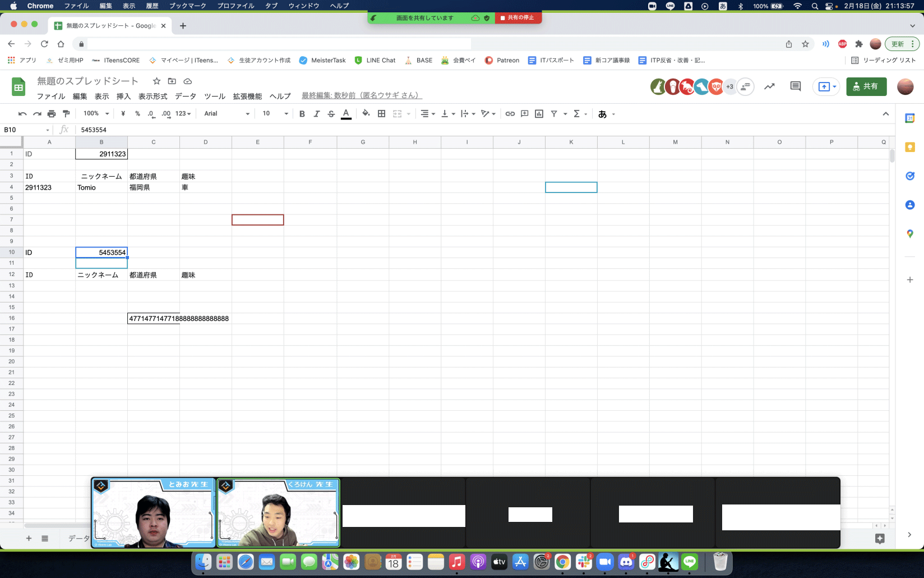Select cell containing 福岡県

click(x=154, y=187)
